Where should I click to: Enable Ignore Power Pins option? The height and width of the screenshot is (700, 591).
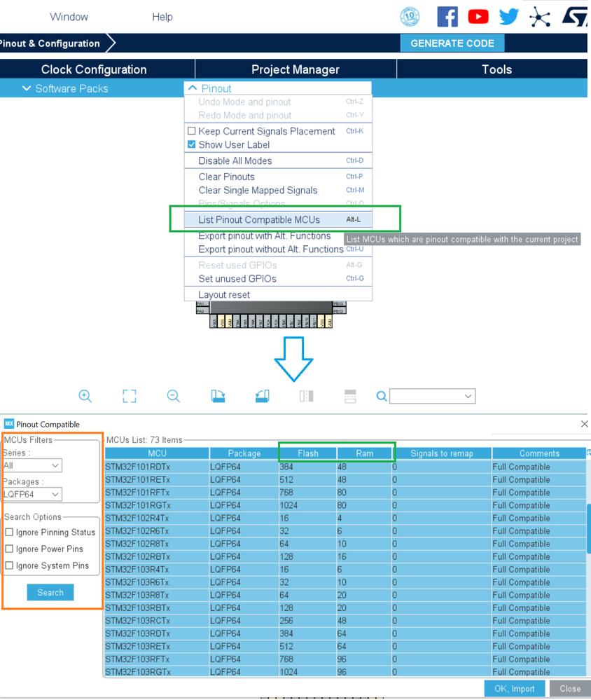pyautogui.click(x=9, y=549)
